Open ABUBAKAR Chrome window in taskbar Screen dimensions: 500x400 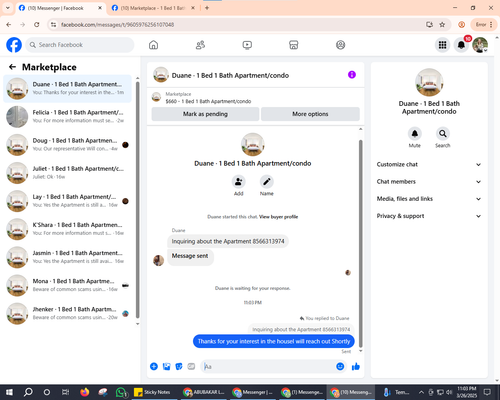204,392
